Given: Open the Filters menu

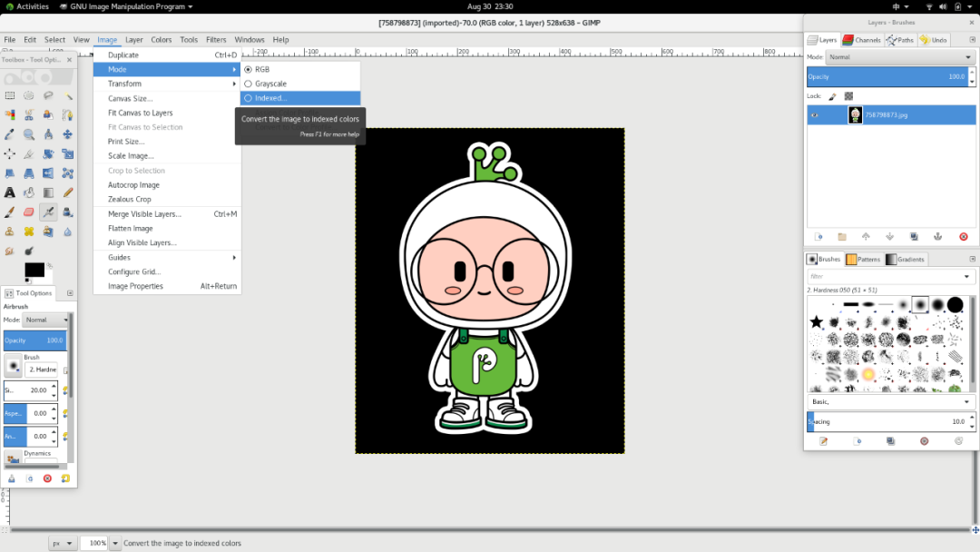Looking at the screenshot, I should [x=216, y=39].
